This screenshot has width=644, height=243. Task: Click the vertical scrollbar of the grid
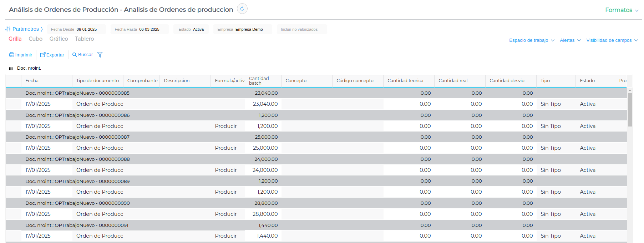[x=630, y=109]
